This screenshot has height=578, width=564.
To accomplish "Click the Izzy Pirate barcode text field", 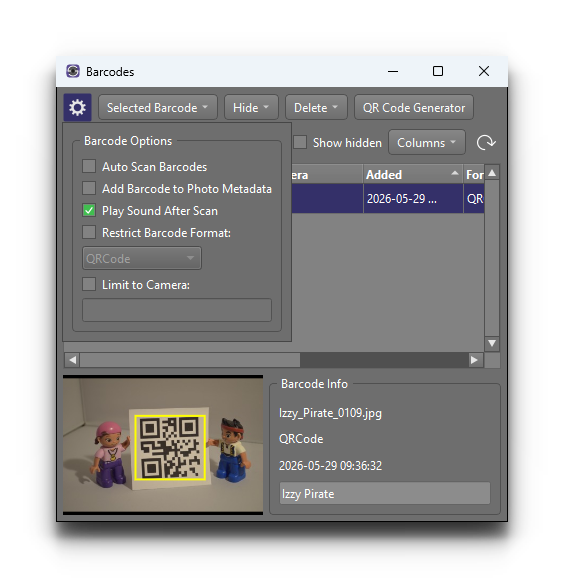I will click(385, 494).
